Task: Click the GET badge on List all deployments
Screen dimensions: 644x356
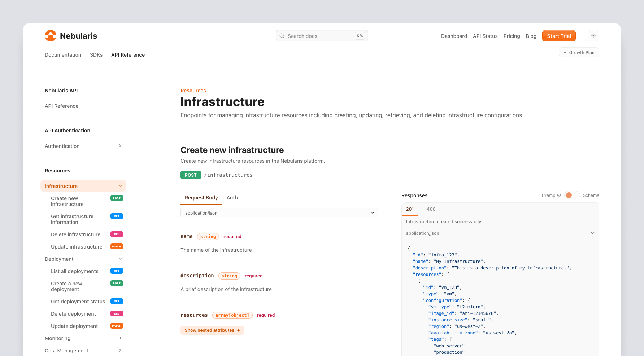Action: click(116, 271)
